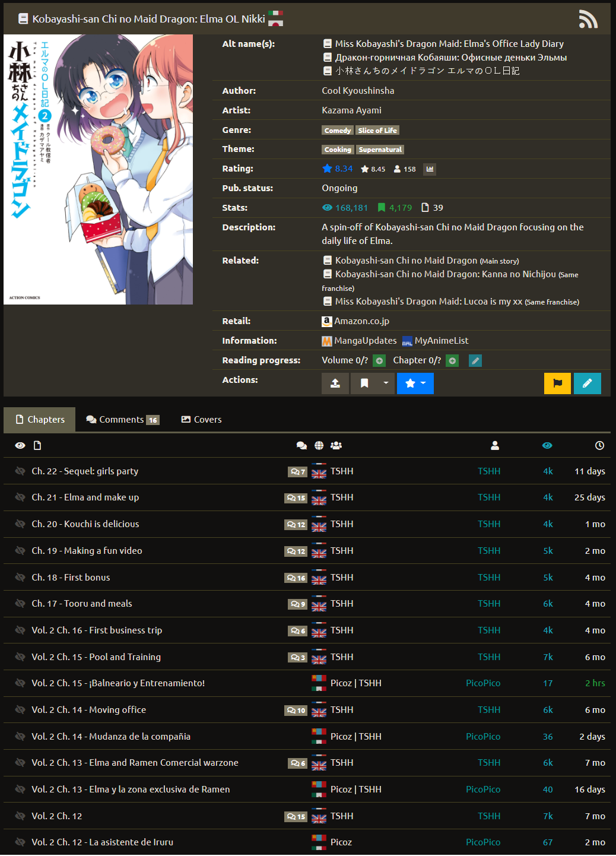Mark Ch. 19 Making a fun video read
Image resolution: width=616 pixels, height=856 pixels.
tap(20, 551)
